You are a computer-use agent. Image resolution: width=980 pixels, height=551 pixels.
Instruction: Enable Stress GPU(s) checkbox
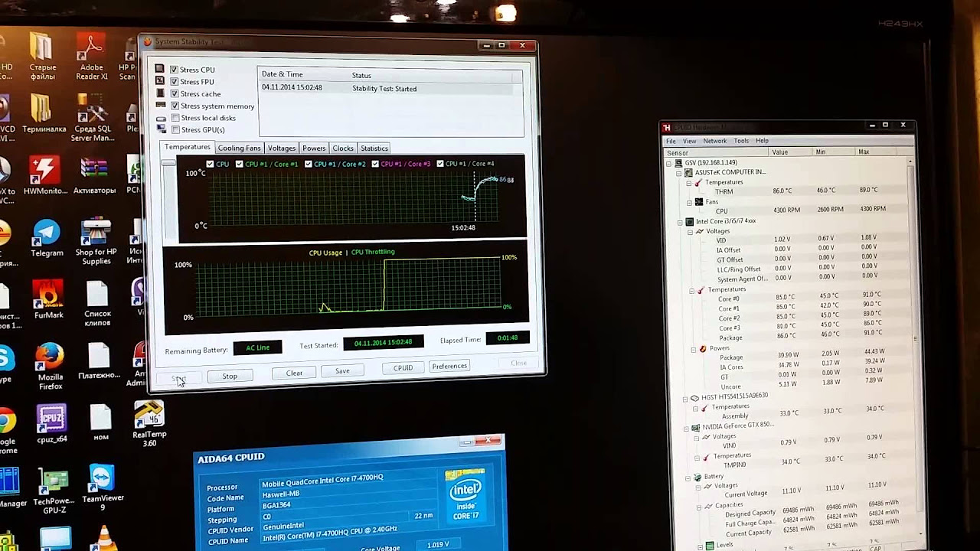pos(175,129)
